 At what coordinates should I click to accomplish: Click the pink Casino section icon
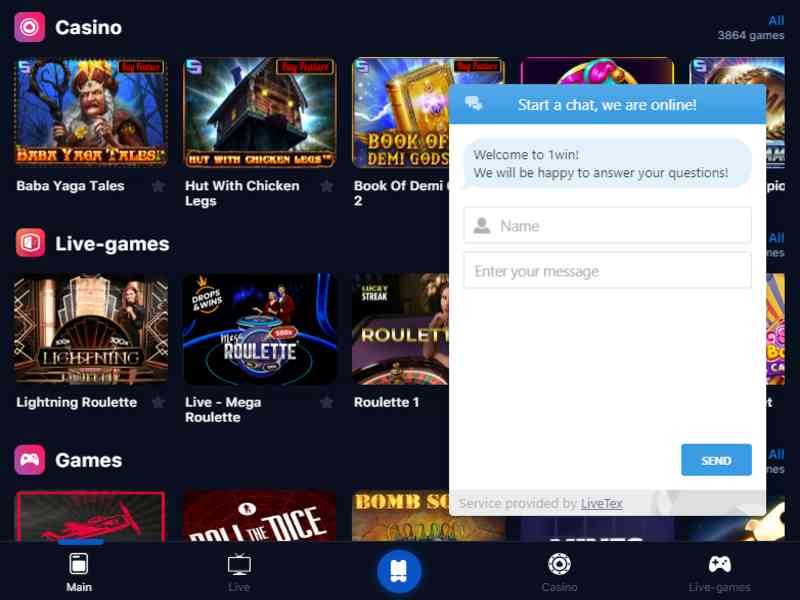point(30,27)
